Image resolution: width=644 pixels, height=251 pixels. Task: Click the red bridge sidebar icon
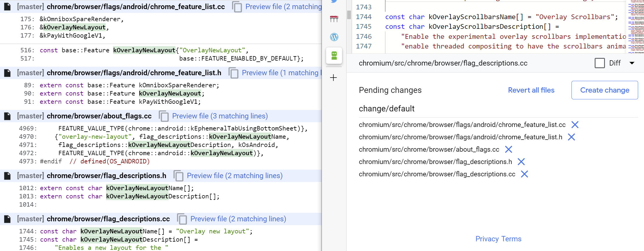[334, 19]
